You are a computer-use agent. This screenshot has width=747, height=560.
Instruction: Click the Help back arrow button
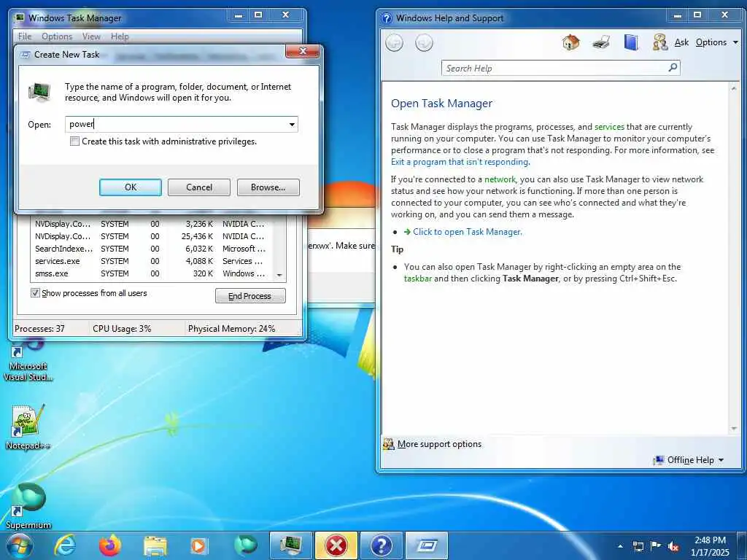pyautogui.click(x=394, y=43)
